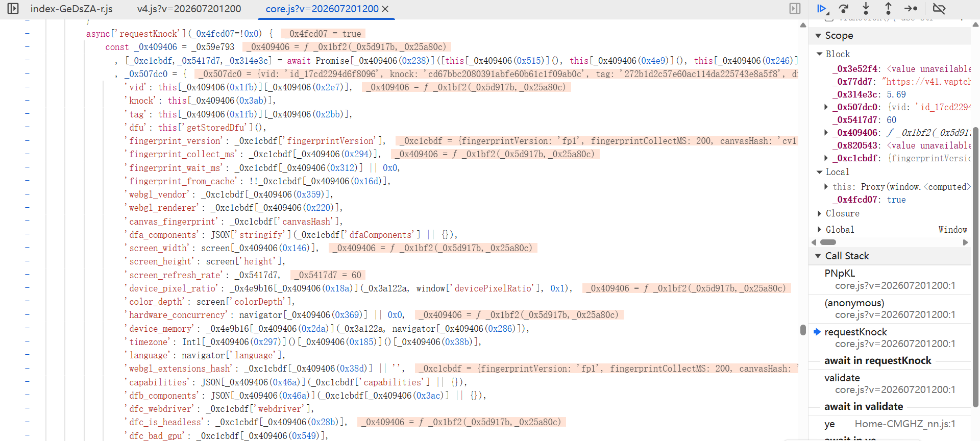Deactivate breakpoints

939,9
